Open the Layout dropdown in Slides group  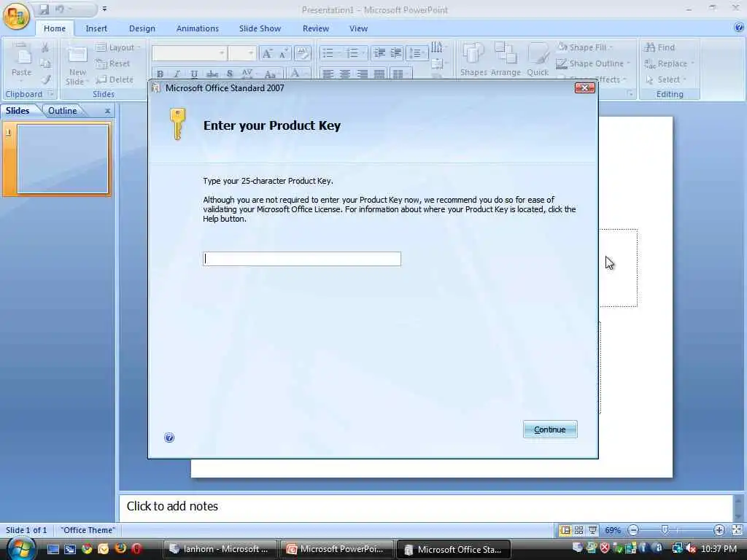pyautogui.click(x=117, y=47)
